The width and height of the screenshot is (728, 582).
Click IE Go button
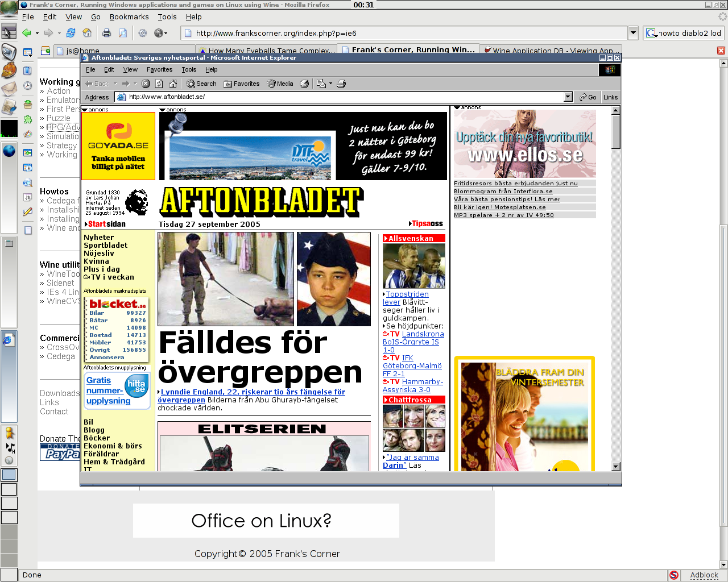588,97
